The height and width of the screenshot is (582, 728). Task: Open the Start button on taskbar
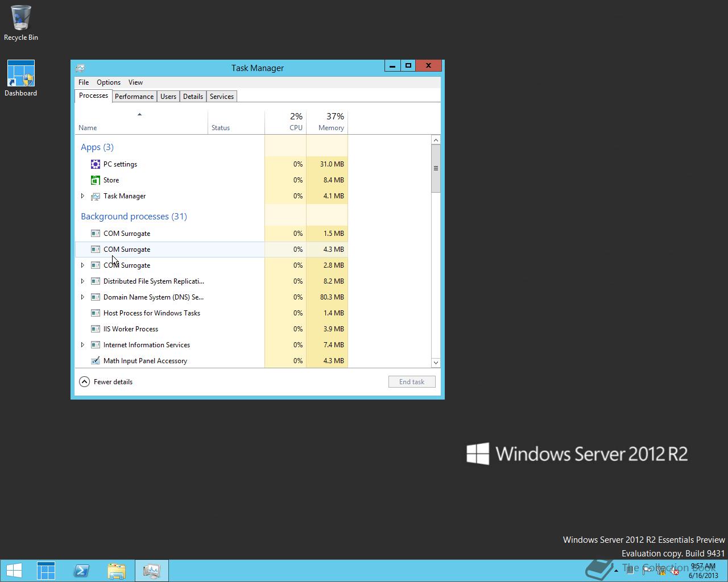point(14,571)
